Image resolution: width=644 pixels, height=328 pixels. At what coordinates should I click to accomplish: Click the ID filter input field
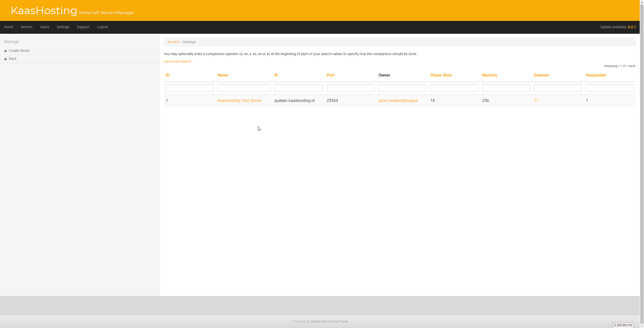click(x=189, y=88)
